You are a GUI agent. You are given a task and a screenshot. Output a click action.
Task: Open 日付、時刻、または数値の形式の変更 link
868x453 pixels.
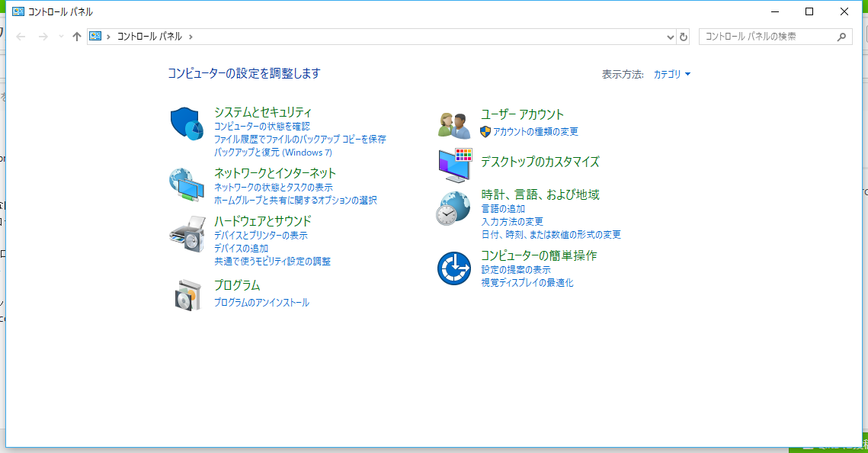click(551, 235)
